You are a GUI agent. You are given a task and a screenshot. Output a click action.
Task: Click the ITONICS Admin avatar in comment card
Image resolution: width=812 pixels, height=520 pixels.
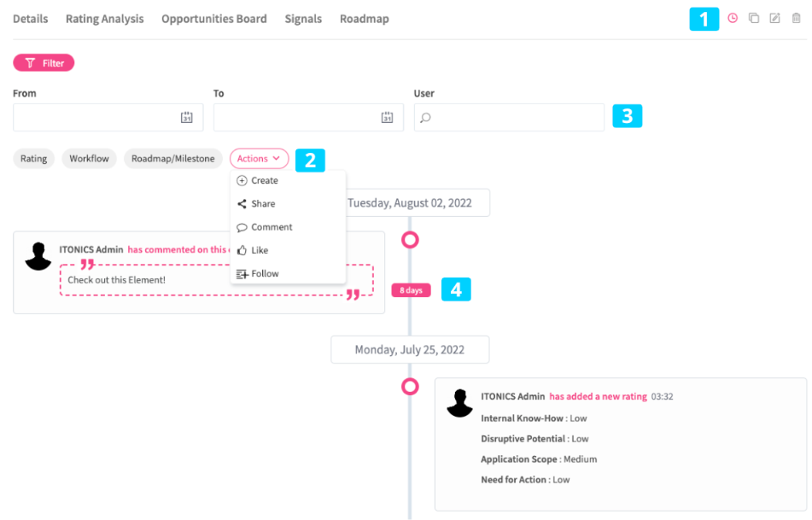point(38,256)
